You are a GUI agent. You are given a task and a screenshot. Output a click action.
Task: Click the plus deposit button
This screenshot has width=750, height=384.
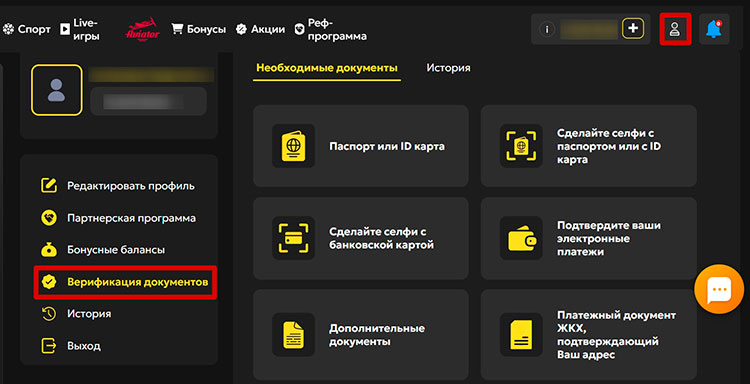tap(633, 29)
